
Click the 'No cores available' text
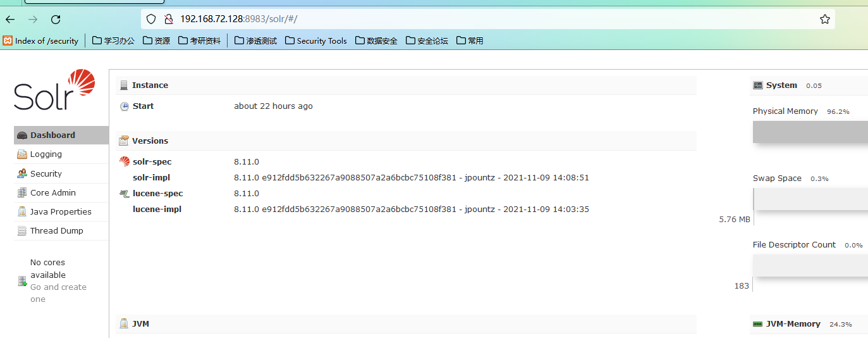[48, 268]
